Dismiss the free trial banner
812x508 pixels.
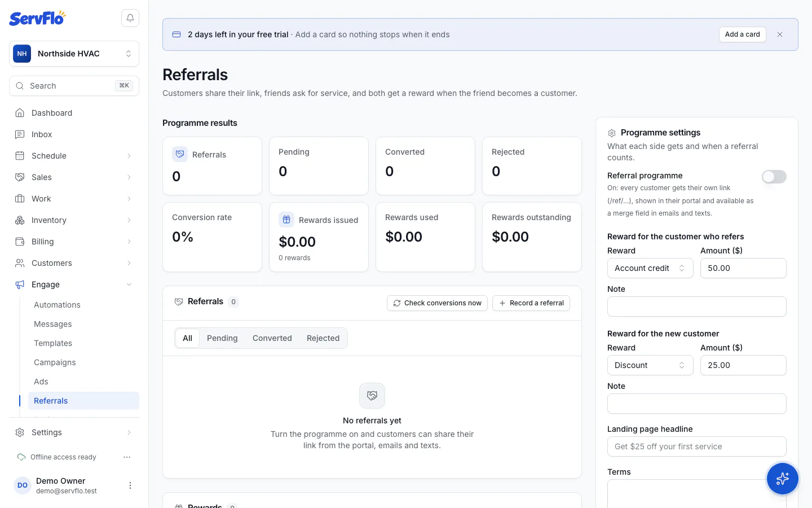[780, 34]
